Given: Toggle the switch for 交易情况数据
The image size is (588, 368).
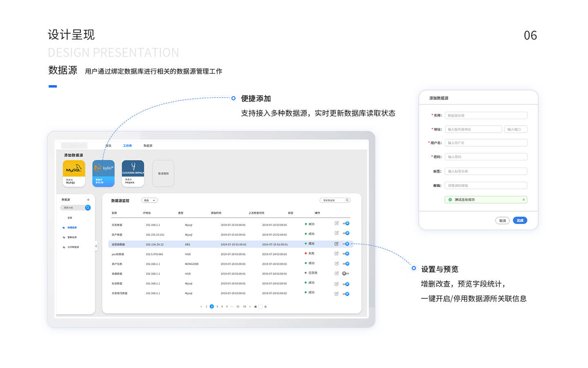Looking at the screenshot, I should coord(346,294).
